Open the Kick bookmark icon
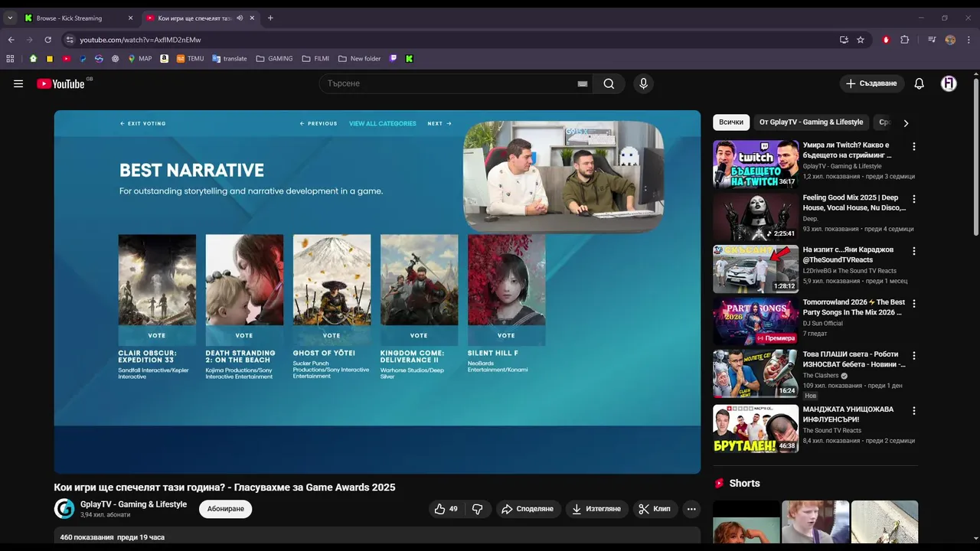 410,58
